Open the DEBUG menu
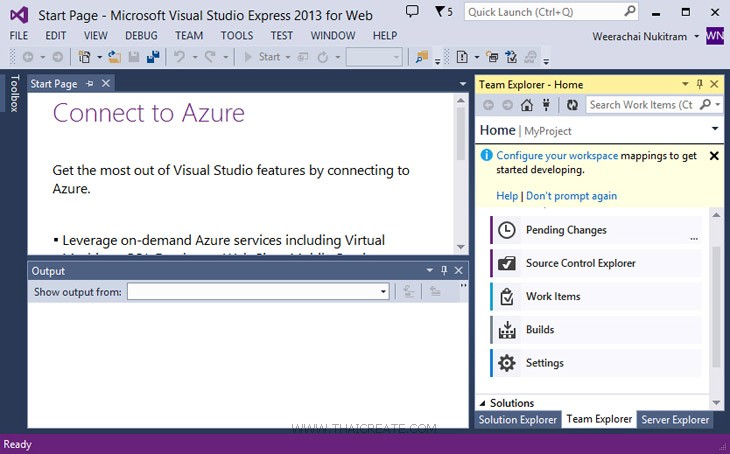The image size is (730, 454). click(x=141, y=35)
